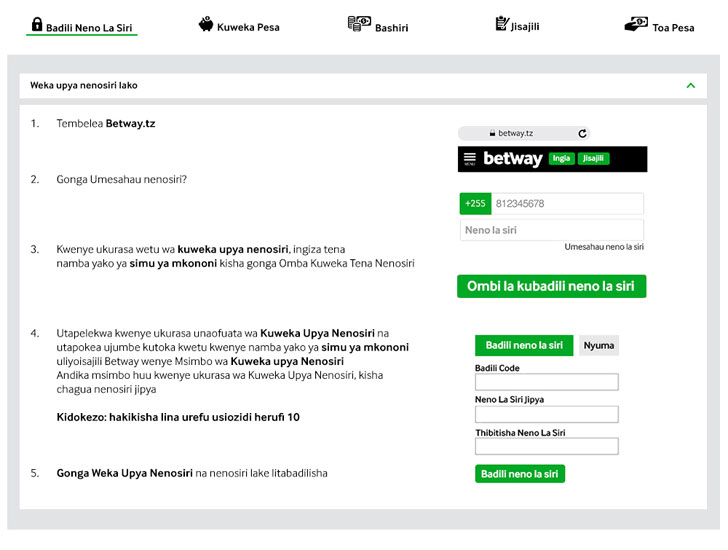The height and width of the screenshot is (550, 728).
Task: Open the hamburger menu icon on betway header
Action: pyautogui.click(x=470, y=159)
